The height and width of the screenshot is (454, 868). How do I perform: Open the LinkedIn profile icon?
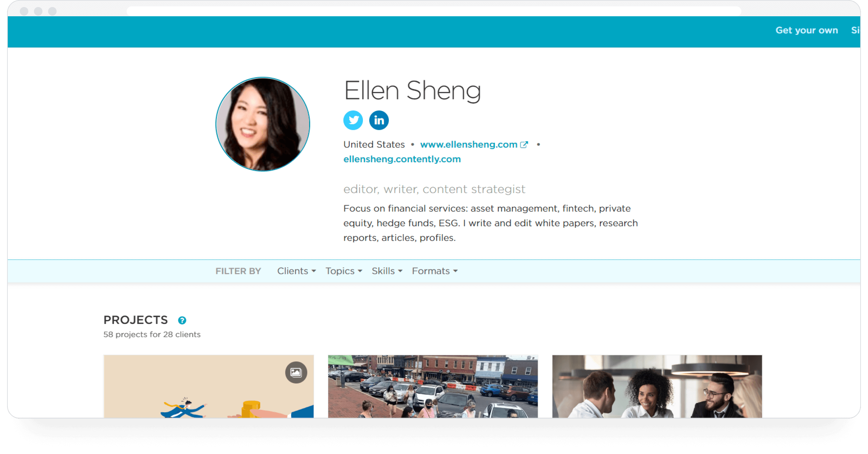tap(379, 120)
